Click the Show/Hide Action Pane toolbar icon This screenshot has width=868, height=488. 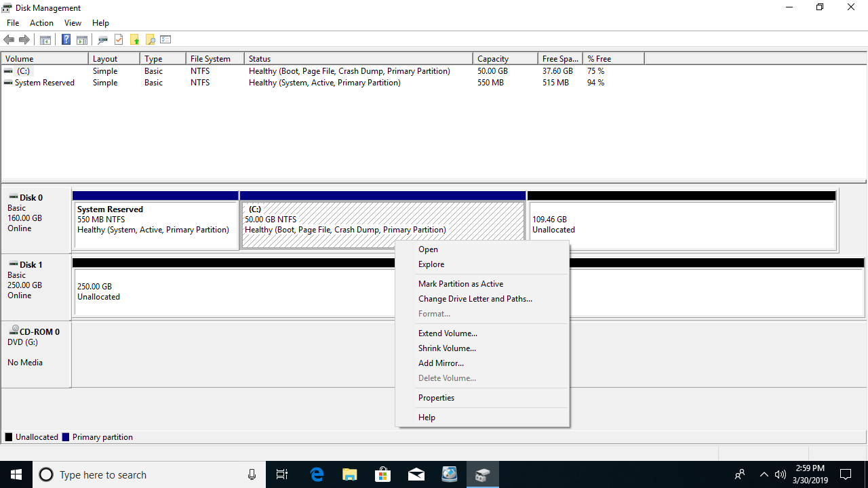(82, 40)
